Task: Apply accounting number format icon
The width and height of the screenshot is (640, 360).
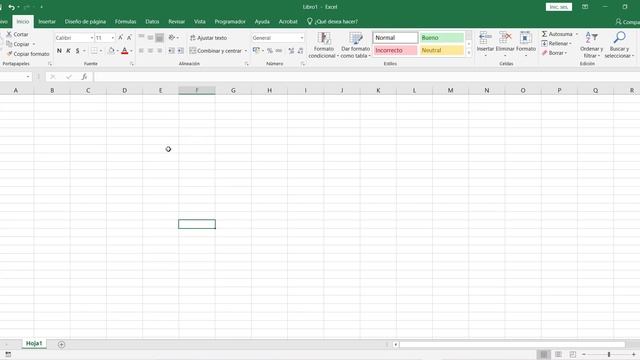Action: pyautogui.click(x=256, y=51)
